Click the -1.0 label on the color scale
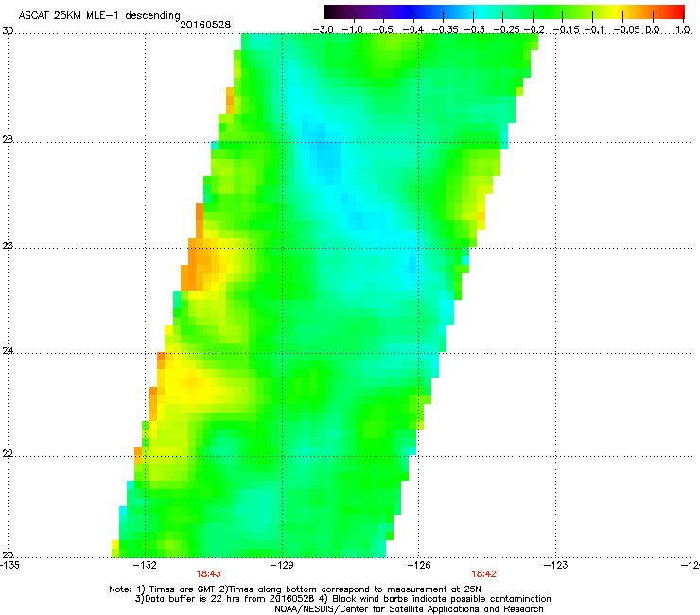Viewport: 700px width, 615px height. [353, 30]
